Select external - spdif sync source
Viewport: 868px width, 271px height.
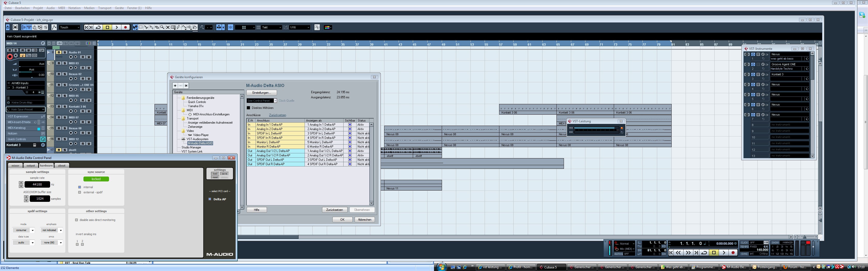(80, 192)
